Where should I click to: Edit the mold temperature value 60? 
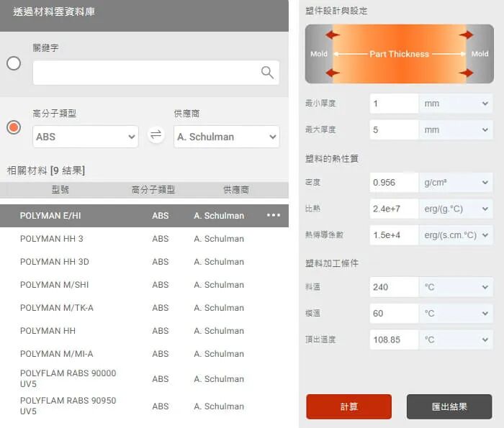click(x=394, y=314)
